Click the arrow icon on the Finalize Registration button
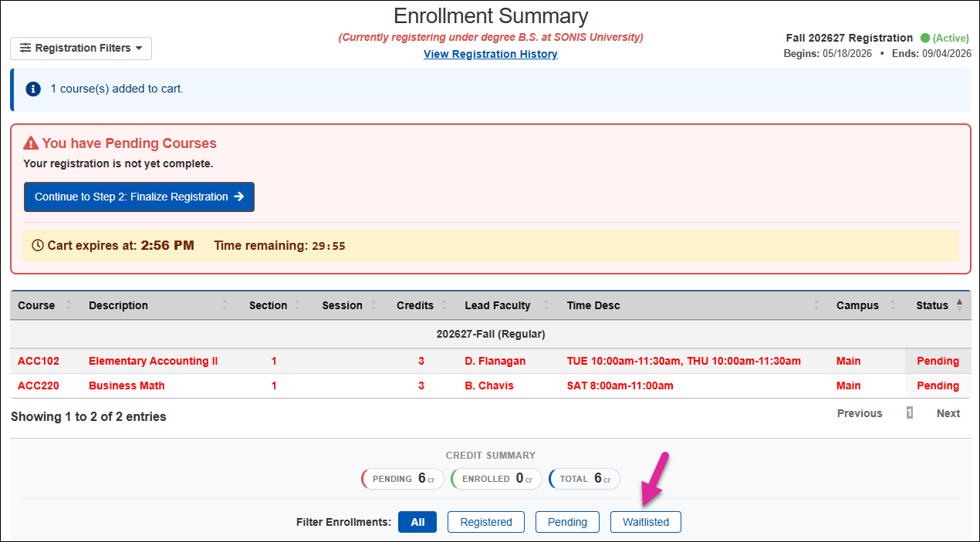980x542 pixels. coord(239,197)
